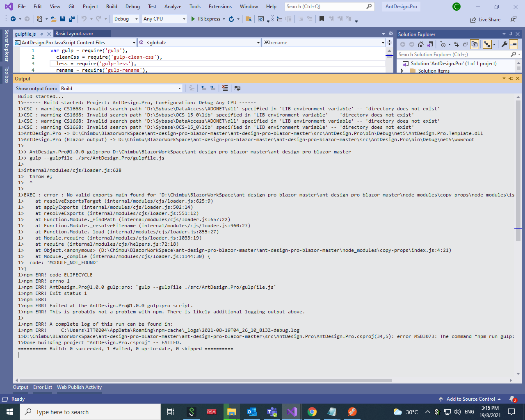Toggle word wrap in the Output window

237,88
